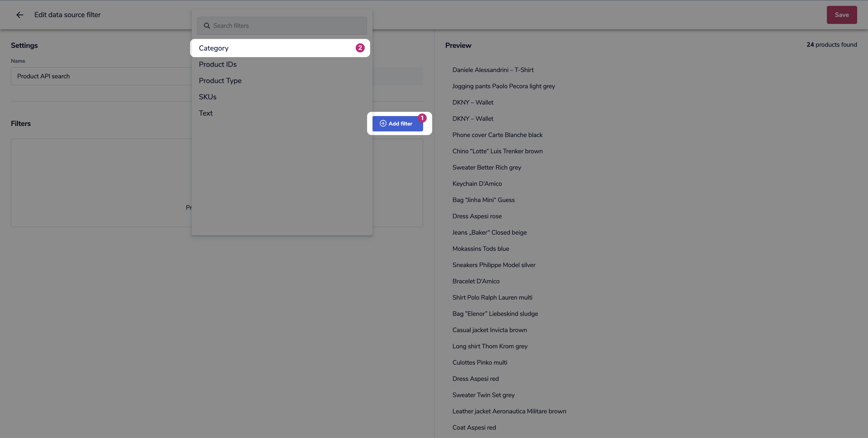Click Leather jacket Aeronautica Militare brown
868x438 pixels.
[509, 411]
